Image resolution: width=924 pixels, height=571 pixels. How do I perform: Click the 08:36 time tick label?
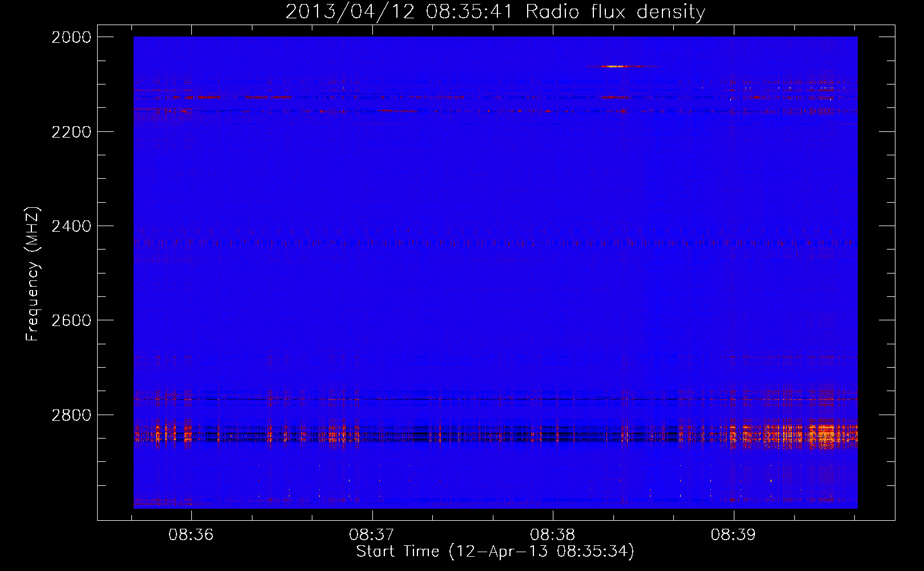191,534
